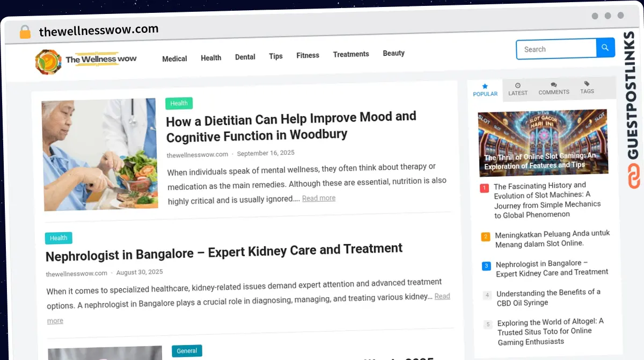Screen dimensions: 644x360
Task: Open the dietitian article thumbnail image
Action: (99, 154)
